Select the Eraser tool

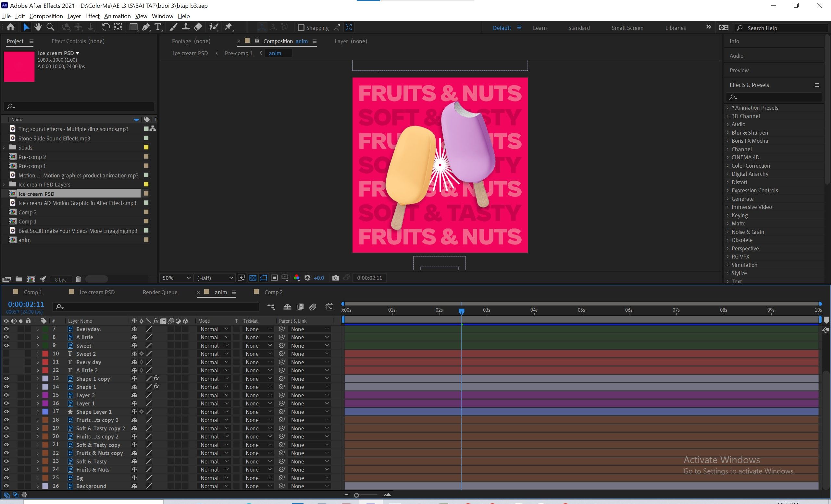(x=198, y=27)
